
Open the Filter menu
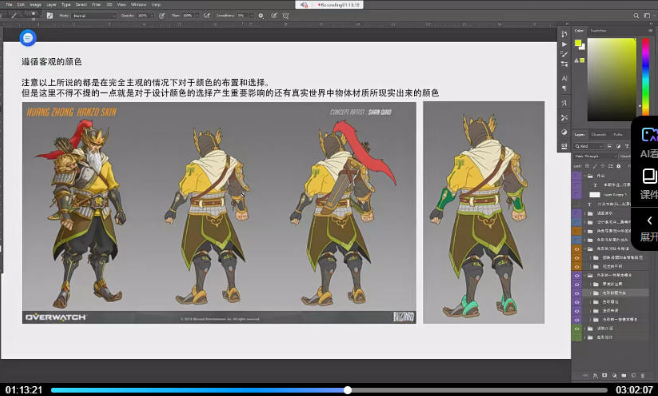pyautogui.click(x=96, y=5)
